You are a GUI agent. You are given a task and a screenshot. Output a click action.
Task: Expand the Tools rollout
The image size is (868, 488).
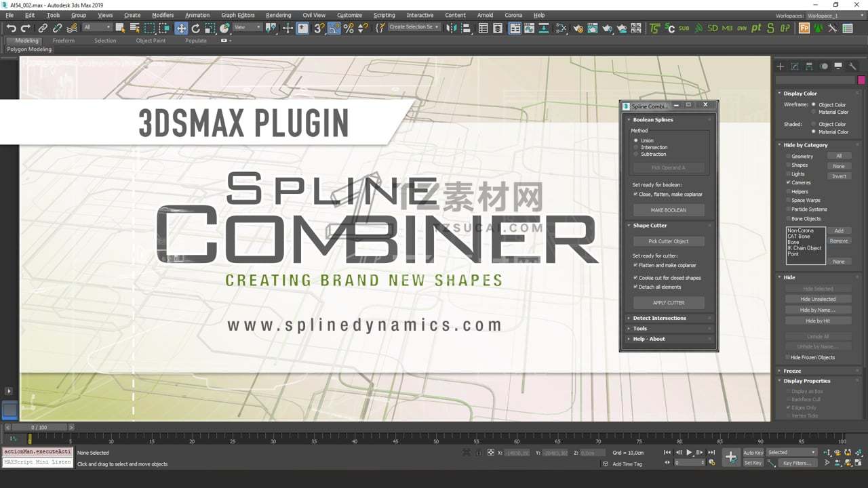coord(669,328)
